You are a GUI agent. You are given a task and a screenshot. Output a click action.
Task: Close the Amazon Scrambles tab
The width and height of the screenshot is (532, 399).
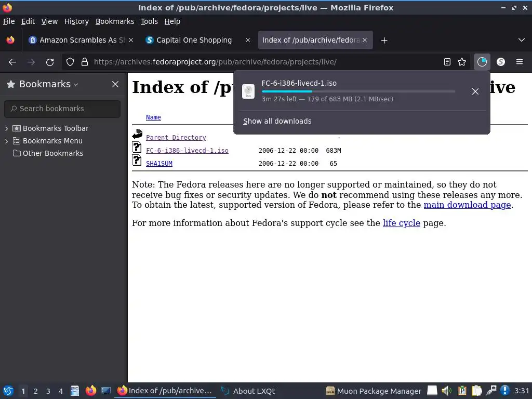(131, 40)
